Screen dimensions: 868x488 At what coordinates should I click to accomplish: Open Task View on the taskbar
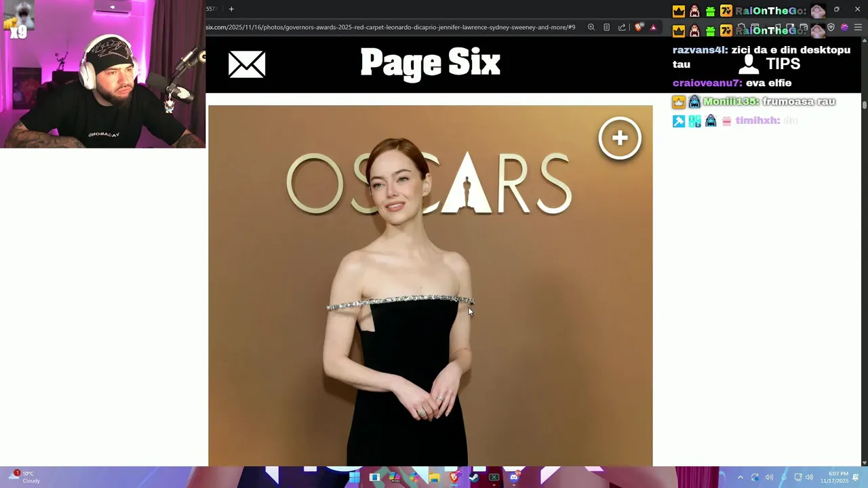[374, 477]
